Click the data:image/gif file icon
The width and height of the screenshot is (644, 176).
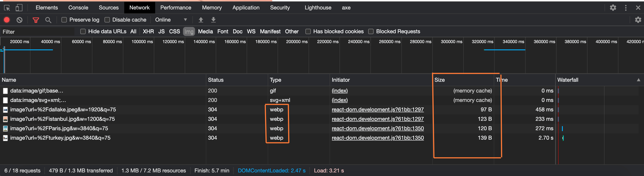(5, 91)
